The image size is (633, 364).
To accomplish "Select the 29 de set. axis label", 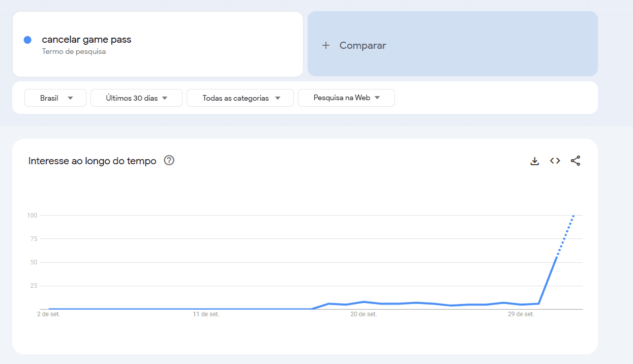I will tap(521, 315).
